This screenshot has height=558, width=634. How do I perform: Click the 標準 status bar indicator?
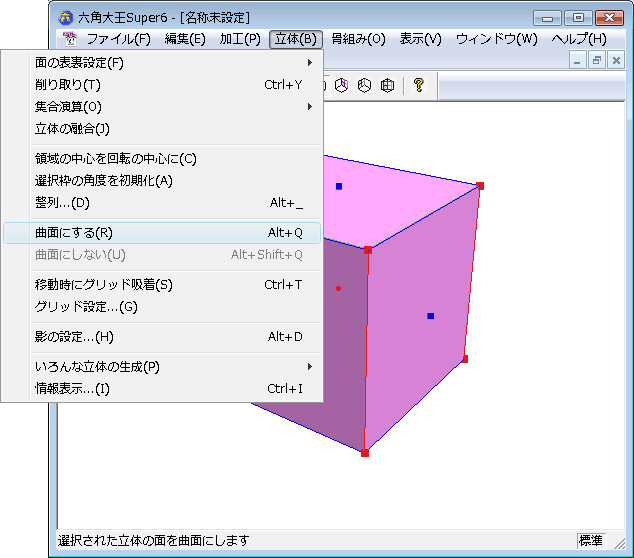coord(591,541)
